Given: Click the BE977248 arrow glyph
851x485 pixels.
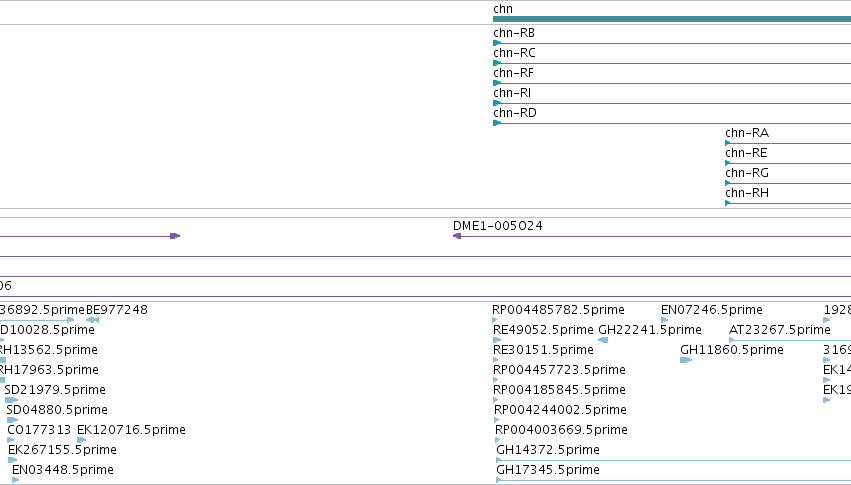Looking at the screenshot, I should click(92, 320).
